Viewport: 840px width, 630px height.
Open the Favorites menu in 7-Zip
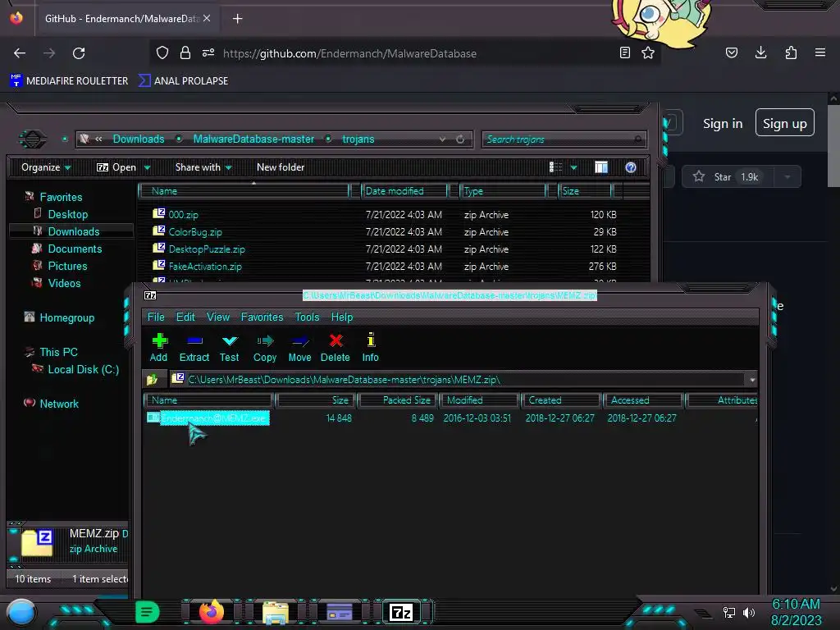262,317
